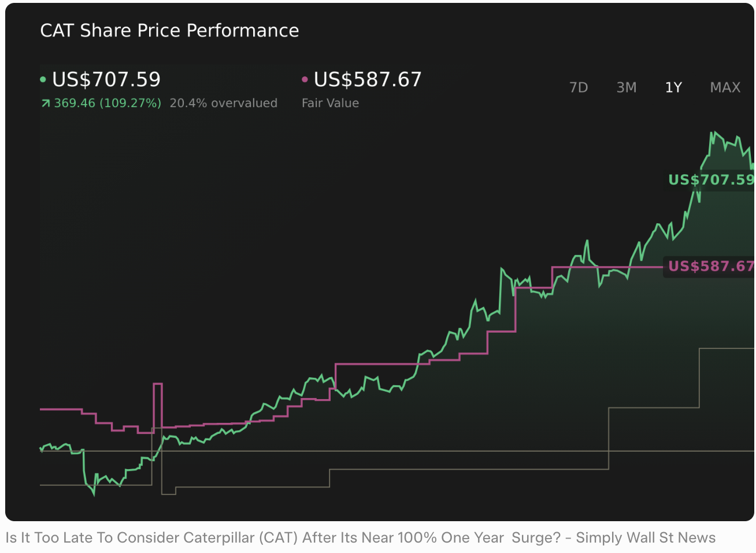Click the large US$587.67 headline value

coord(368,79)
